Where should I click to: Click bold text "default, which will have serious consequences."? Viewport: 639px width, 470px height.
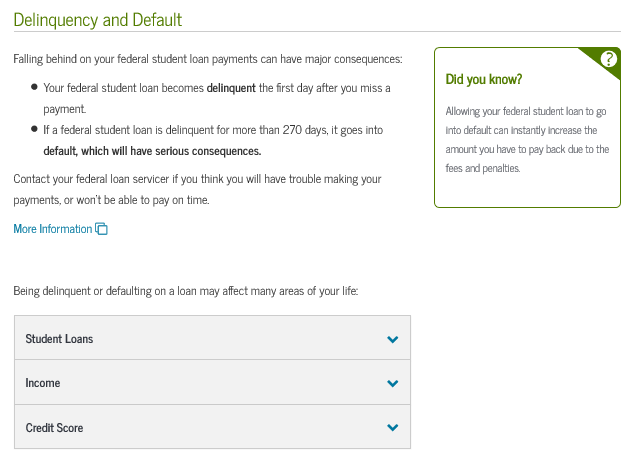point(152,151)
